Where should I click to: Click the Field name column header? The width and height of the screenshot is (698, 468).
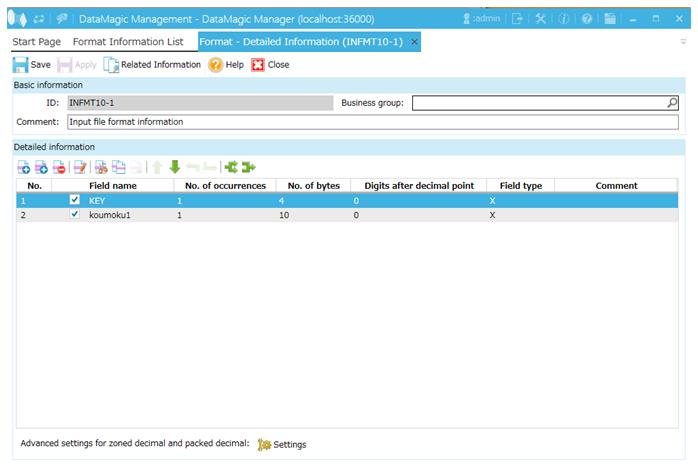112,185
